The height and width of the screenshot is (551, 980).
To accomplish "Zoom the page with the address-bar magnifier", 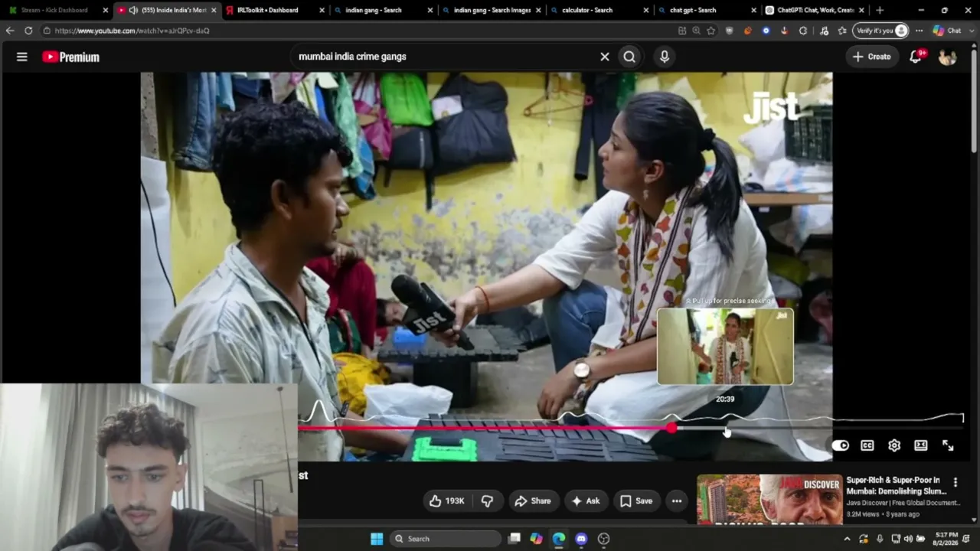I will pyautogui.click(x=696, y=31).
